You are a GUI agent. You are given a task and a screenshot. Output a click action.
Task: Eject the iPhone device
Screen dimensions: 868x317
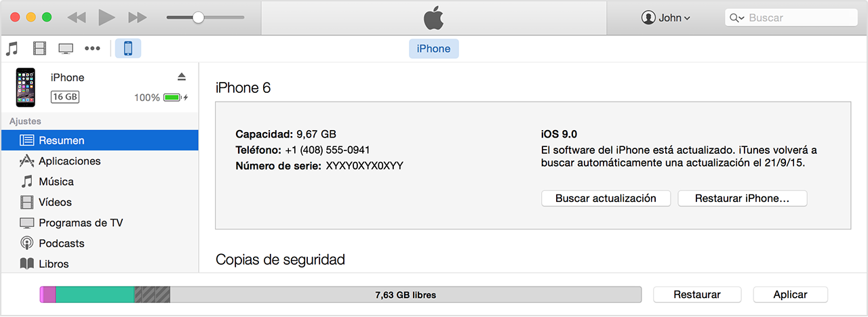(x=181, y=77)
